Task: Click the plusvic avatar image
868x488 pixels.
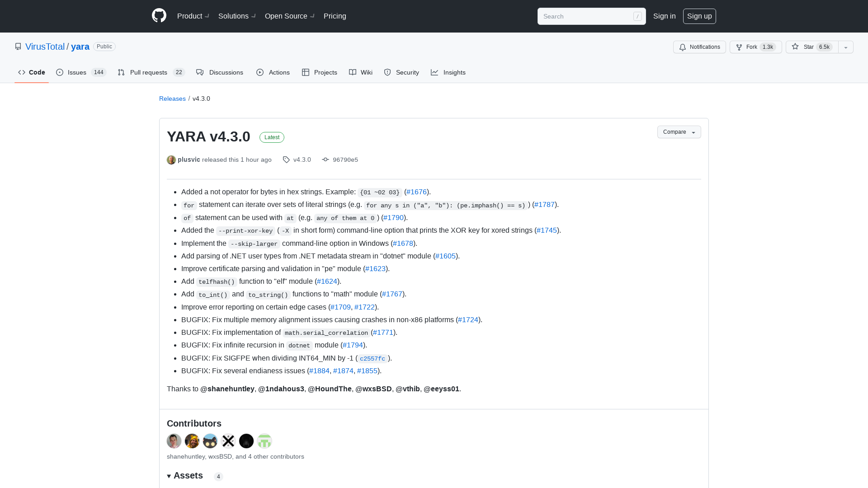Action: (171, 160)
